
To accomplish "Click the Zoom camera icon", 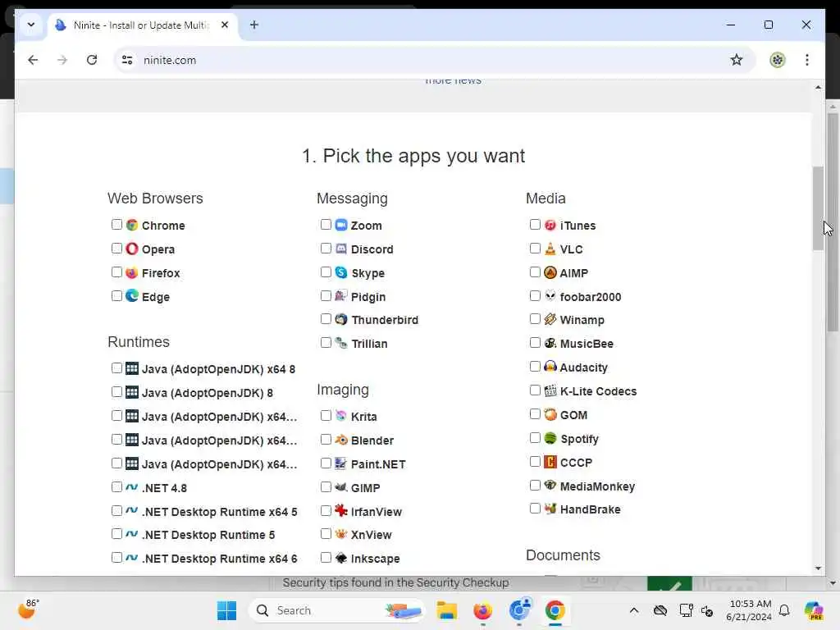I will pos(341,225).
